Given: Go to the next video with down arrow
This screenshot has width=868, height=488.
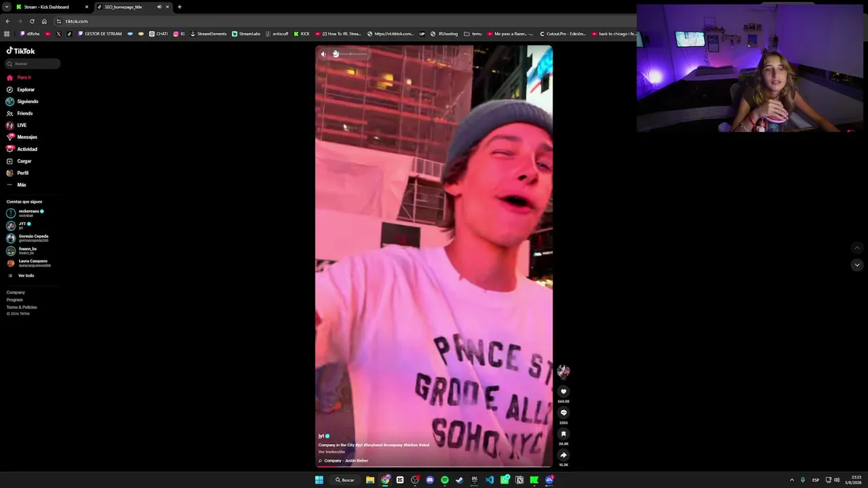Looking at the screenshot, I should (x=857, y=265).
